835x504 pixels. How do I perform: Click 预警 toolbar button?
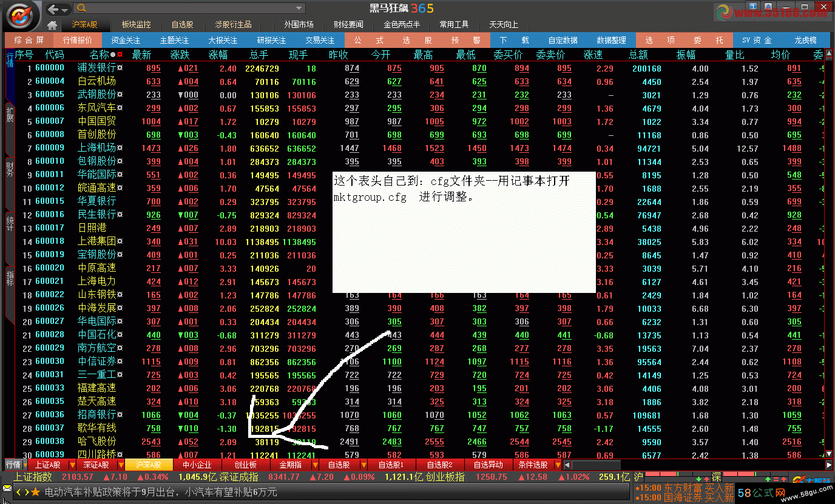[466, 40]
